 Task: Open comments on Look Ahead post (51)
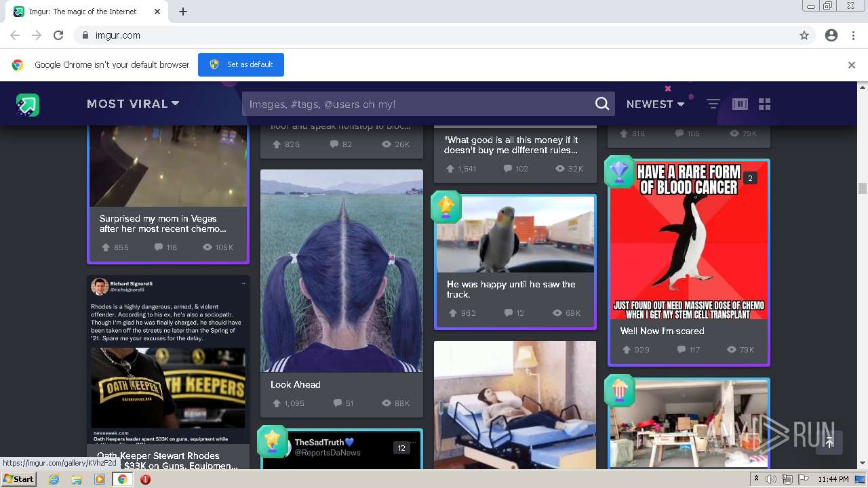[x=343, y=403]
